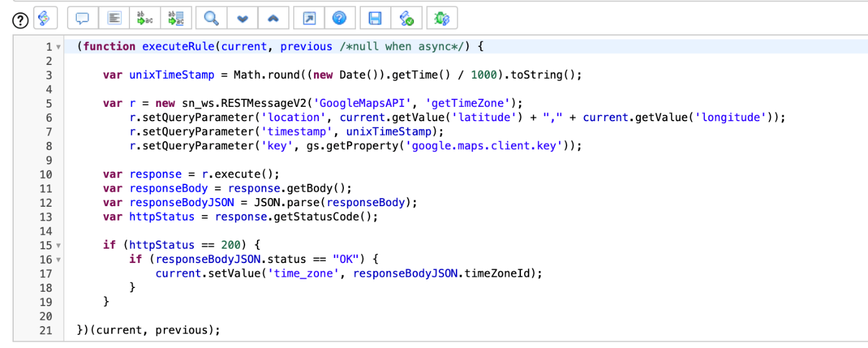Jump to previous match with up chevron
The image size is (868, 348).
[x=273, y=19]
